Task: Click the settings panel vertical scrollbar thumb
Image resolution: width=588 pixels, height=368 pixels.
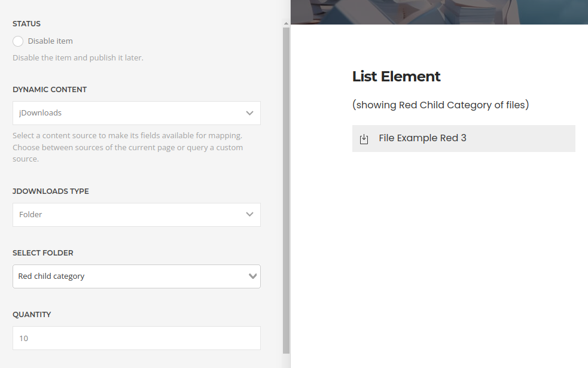Action: click(x=286, y=190)
